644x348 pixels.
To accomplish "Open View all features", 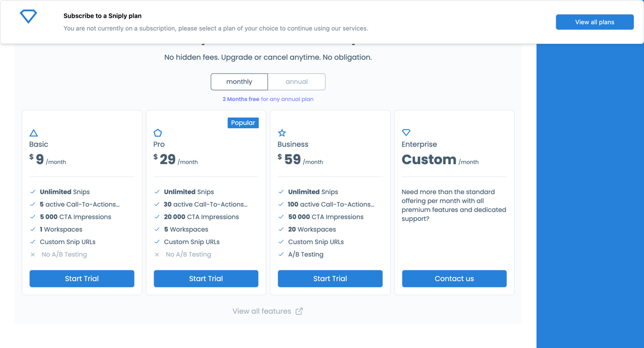I will 261,311.
